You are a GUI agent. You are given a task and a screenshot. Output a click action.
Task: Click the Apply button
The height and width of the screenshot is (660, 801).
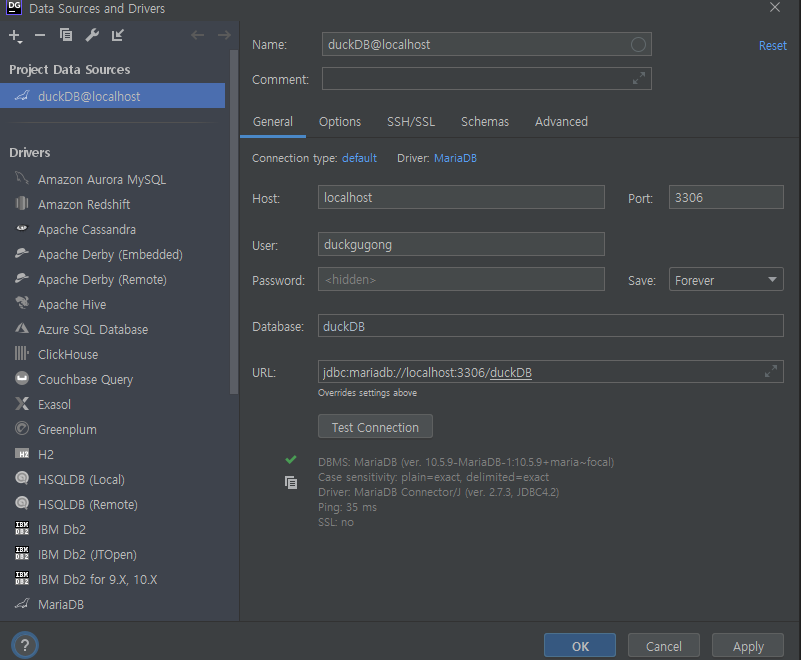[x=748, y=646]
